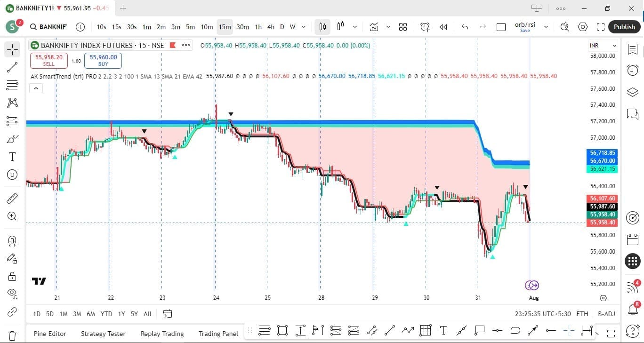Click the go to date calendar icon
The image size is (644, 343).
pos(167,314)
